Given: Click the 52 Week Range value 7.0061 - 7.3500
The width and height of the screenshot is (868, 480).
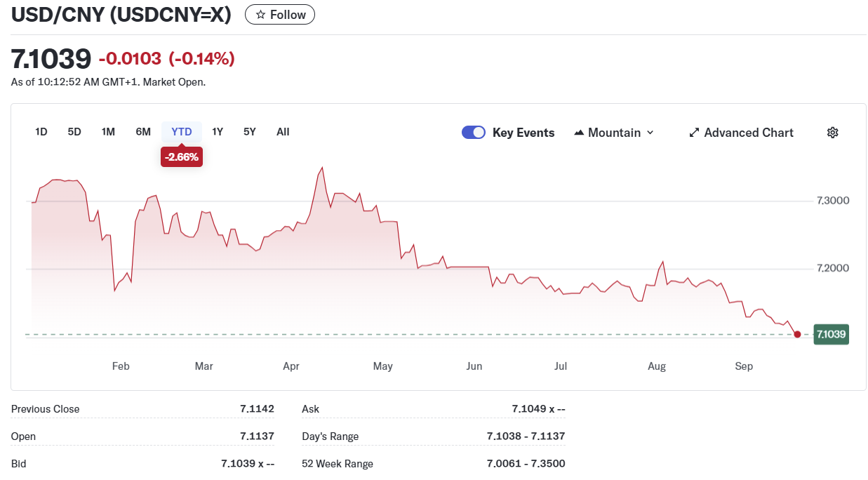Looking at the screenshot, I should 526,464.
